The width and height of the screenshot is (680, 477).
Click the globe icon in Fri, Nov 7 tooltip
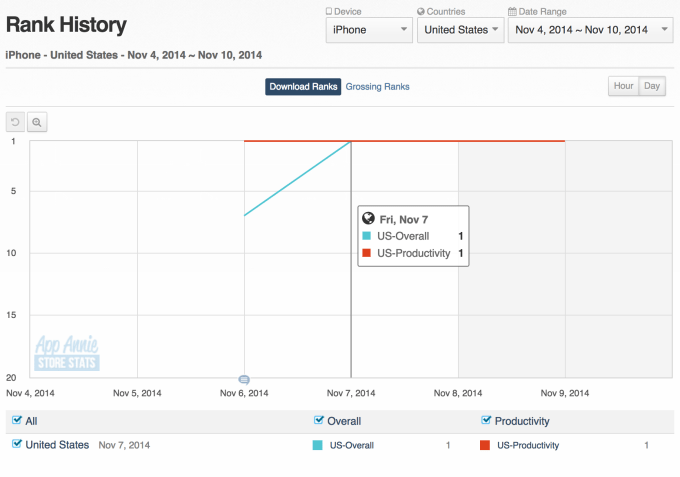pyautogui.click(x=368, y=219)
